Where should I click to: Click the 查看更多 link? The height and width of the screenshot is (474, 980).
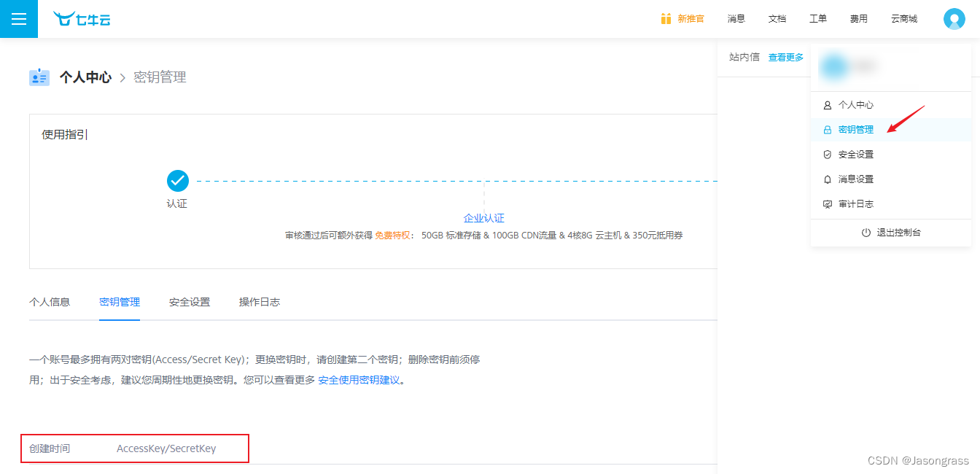click(785, 57)
